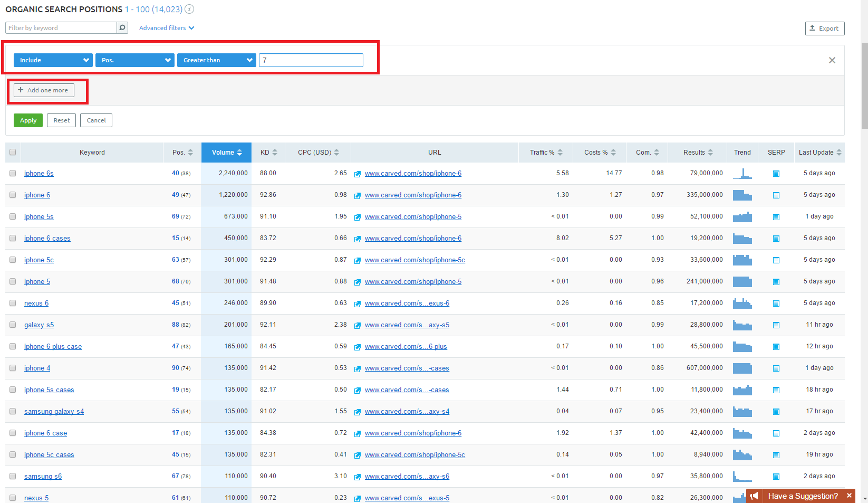
Task: Dismiss the Have a Suggestion banner
Action: click(849, 496)
